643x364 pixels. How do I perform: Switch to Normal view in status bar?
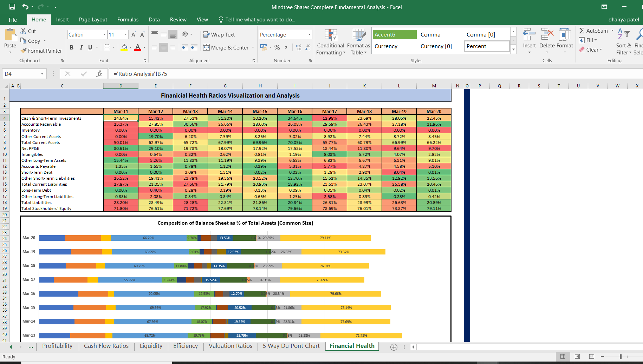pyautogui.click(x=563, y=356)
